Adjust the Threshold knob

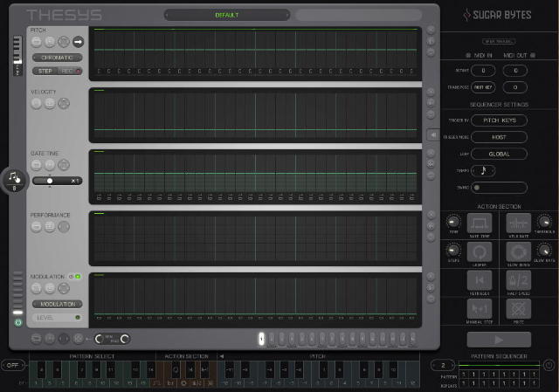click(x=544, y=222)
